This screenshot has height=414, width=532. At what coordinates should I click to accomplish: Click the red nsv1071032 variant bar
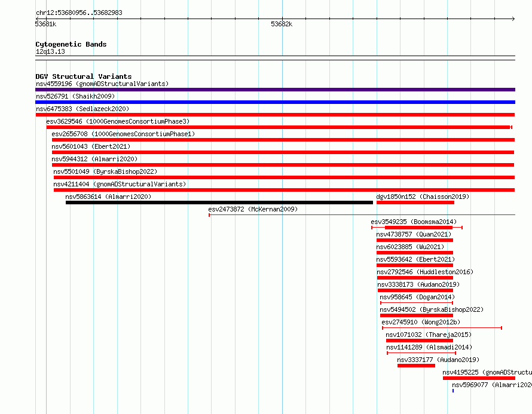(x=420, y=341)
